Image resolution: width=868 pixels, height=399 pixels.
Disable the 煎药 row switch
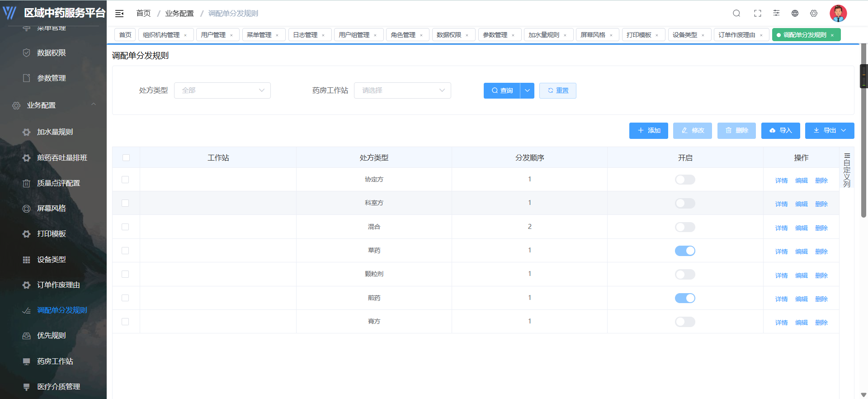pos(685,298)
